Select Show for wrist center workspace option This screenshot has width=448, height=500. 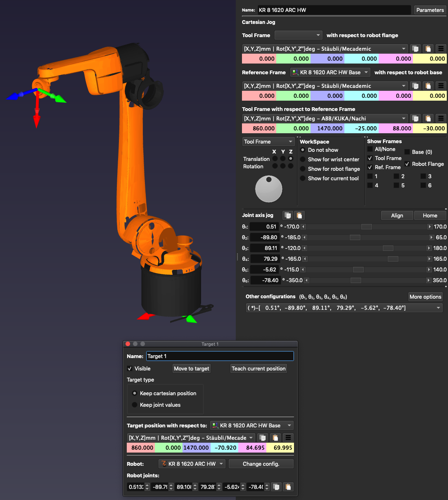pyautogui.click(x=303, y=159)
